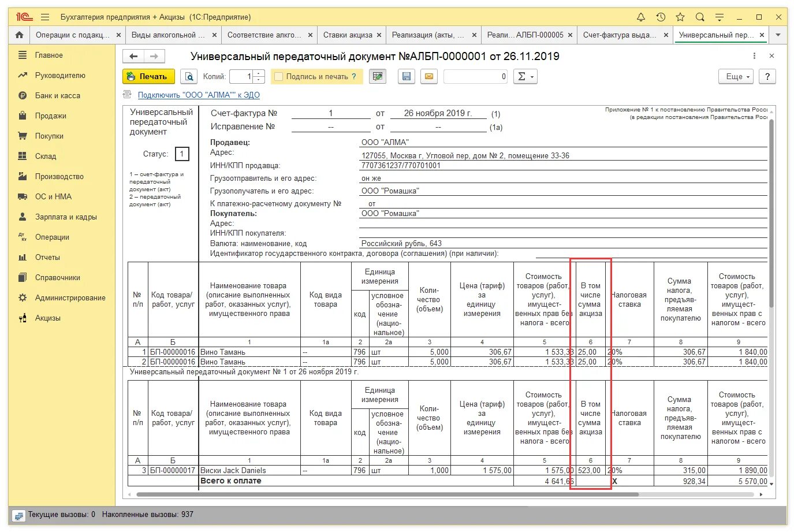Open Справочники section in sidebar
Viewport: 794px width, 532px height.
pos(58,277)
